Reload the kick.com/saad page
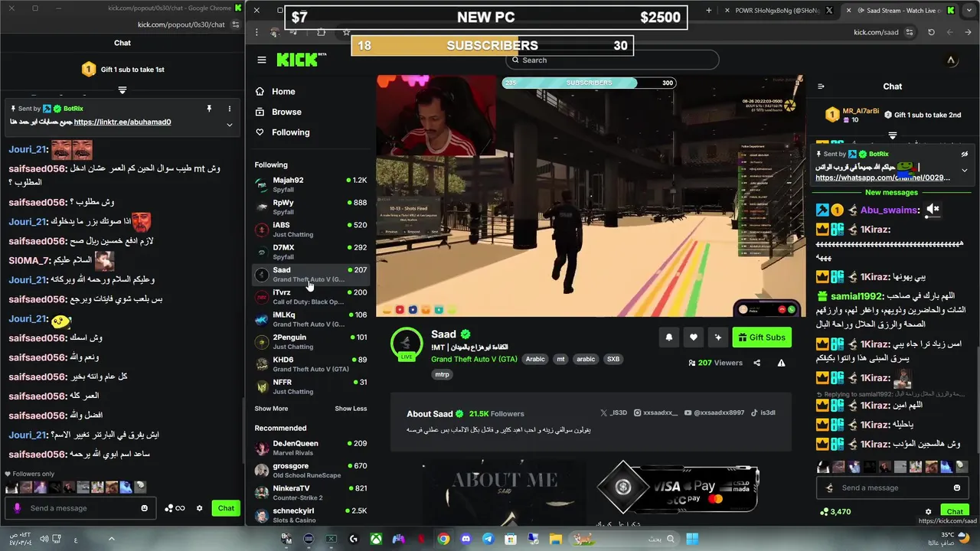Image resolution: width=980 pixels, height=551 pixels. click(931, 32)
